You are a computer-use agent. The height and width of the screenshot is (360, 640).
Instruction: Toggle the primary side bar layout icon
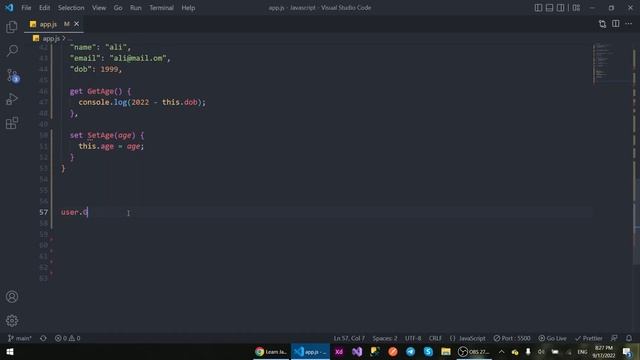(x=538, y=8)
